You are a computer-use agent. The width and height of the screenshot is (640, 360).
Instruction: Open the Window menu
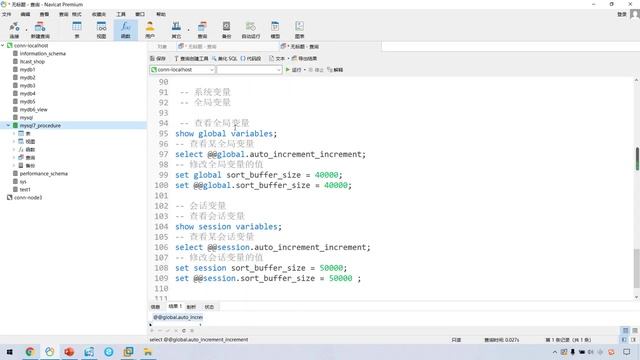pos(140,14)
